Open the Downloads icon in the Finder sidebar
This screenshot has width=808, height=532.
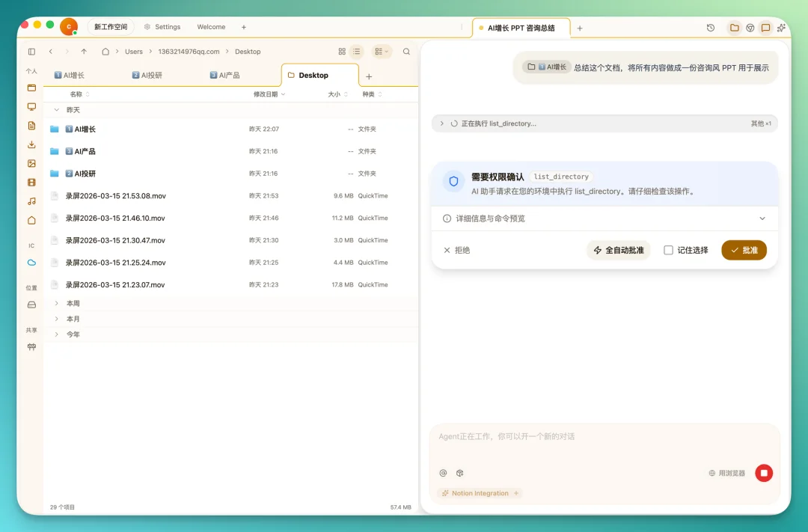pos(30,143)
